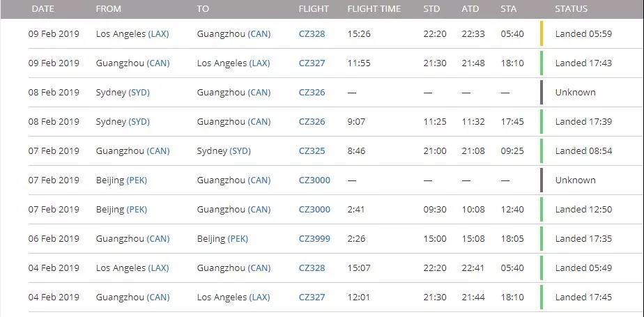The height and width of the screenshot is (317, 644).
Task: Click (CAN) origin link in 06 Feb row
Action: [158, 238]
